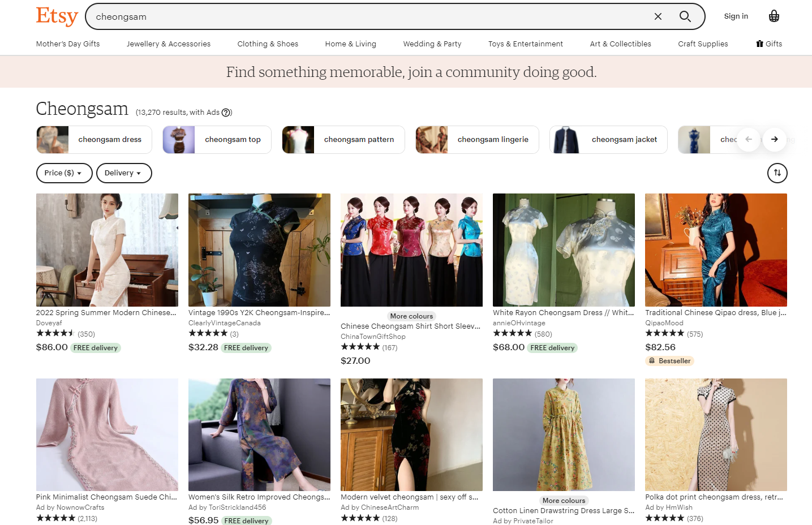Click into the cheongsam search input field
This screenshot has width=812, height=525.
368,16
